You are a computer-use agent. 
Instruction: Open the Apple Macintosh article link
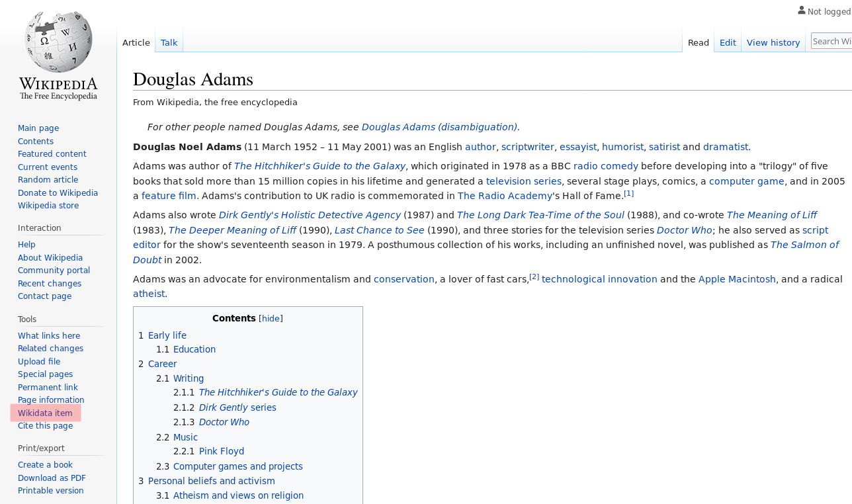click(x=736, y=278)
